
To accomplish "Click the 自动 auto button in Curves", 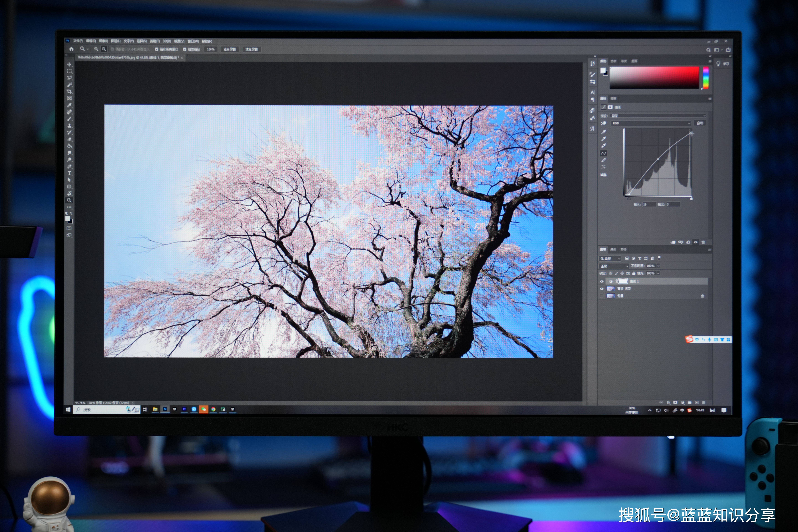I will tap(700, 123).
